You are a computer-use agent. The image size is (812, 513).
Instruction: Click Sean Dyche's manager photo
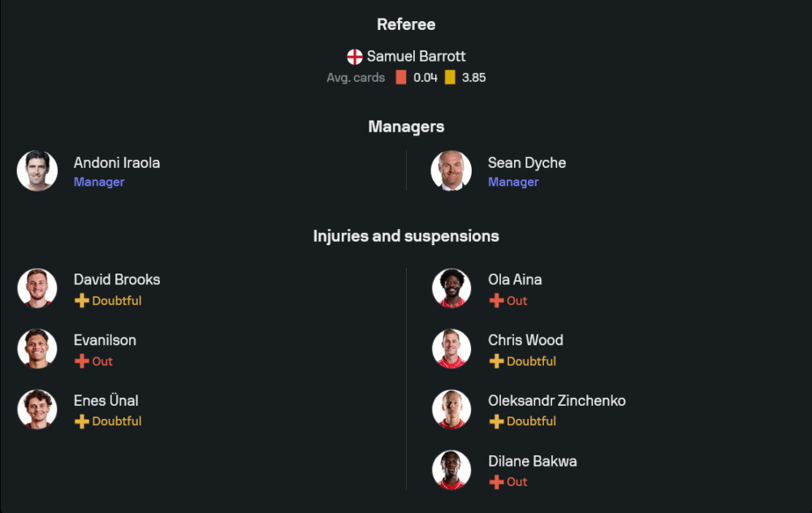pyautogui.click(x=451, y=170)
